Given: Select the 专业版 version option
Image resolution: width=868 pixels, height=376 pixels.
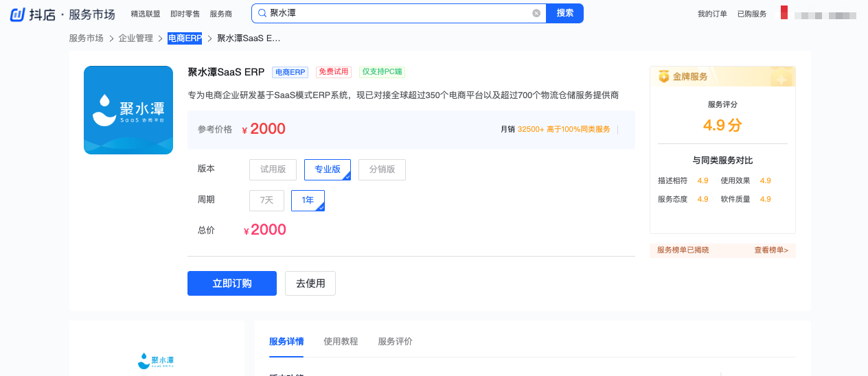Looking at the screenshot, I should [328, 169].
